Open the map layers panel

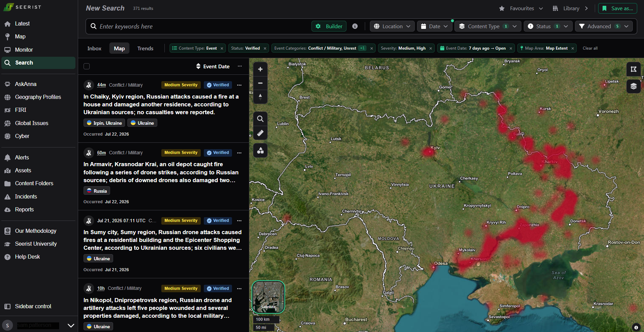tap(633, 86)
